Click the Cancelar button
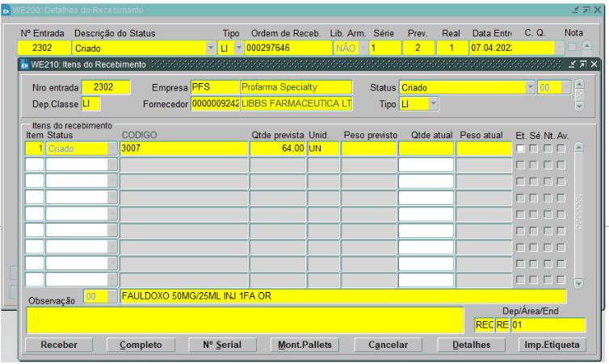The width and height of the screenshot is (609, 364). click(x=388, y=345)
